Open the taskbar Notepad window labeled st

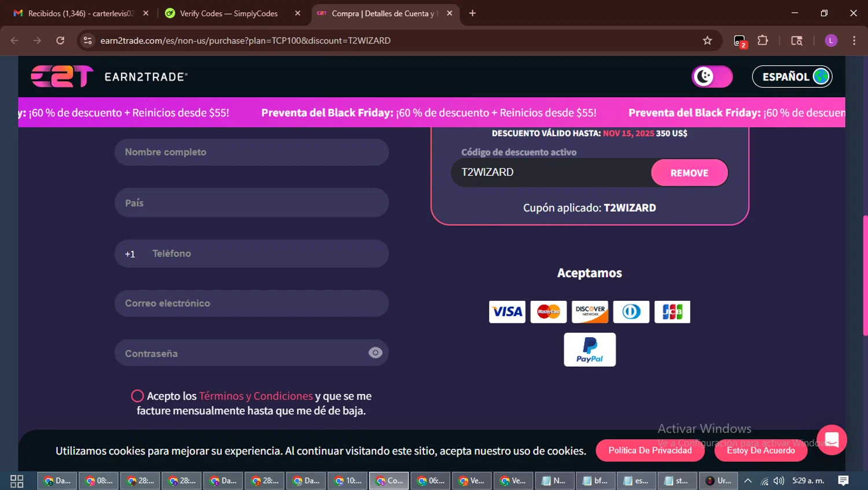[678, 481]
